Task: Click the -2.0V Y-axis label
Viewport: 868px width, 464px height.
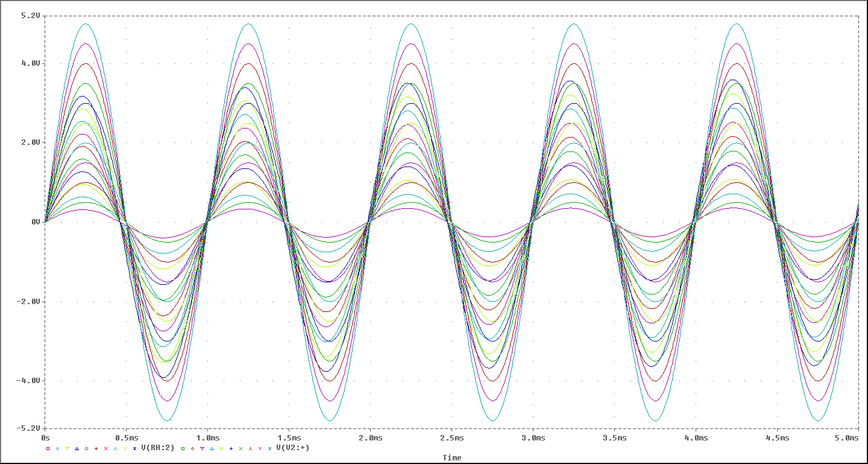Action: point(28,302)
